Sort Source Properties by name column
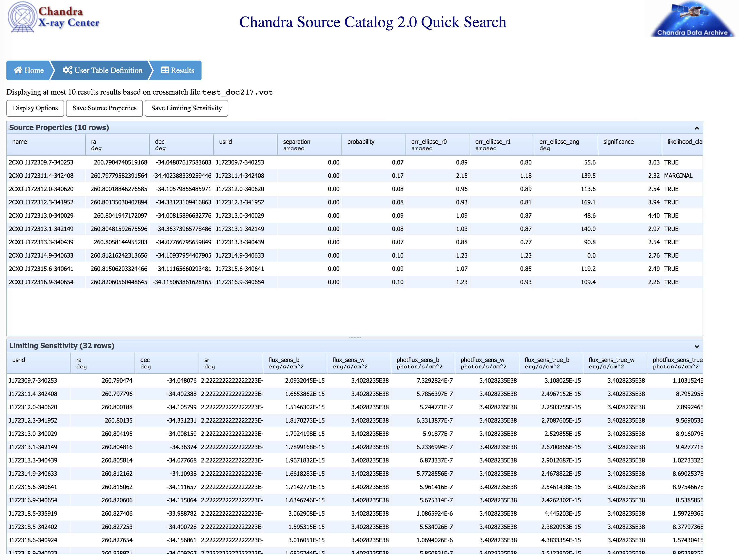Image resolution: width=743 pixels, height=560 pixels. pos(46,145)
